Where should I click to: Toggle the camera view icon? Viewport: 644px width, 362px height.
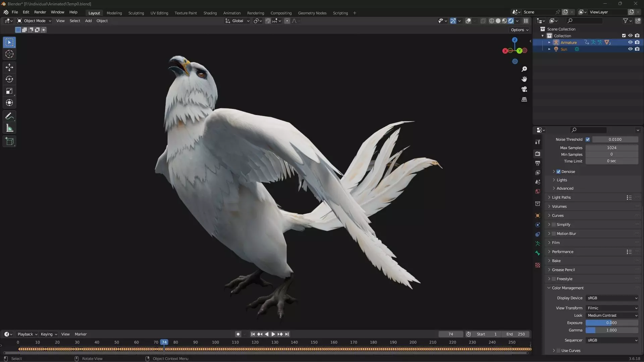524,89
